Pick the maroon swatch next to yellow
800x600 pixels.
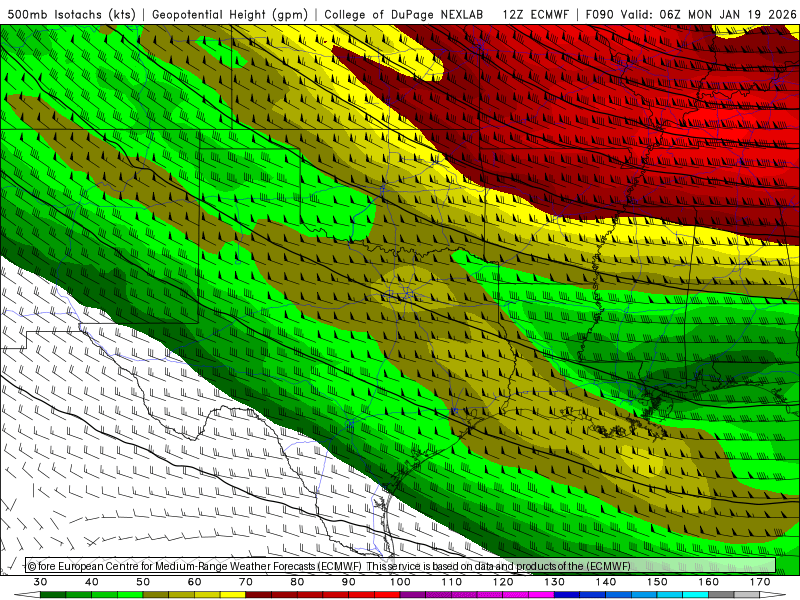click(x=259, y=595)
